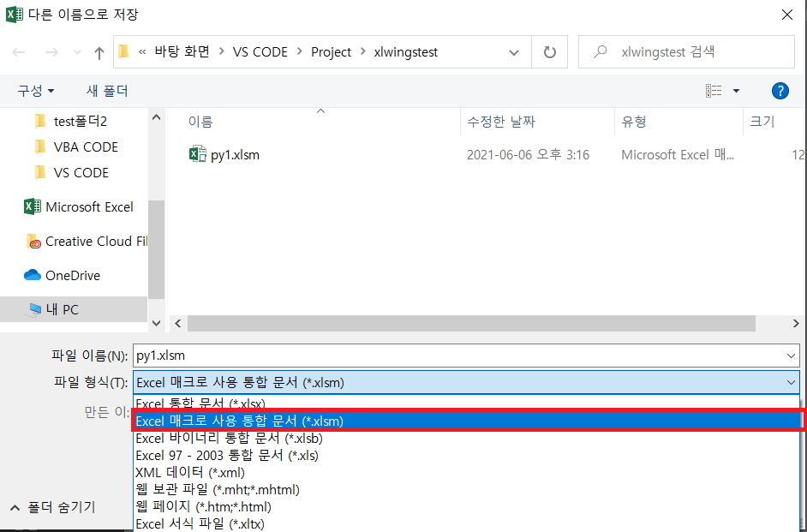Select 내 PC in navigation pane
This screenshot has width=807, height=532.
pyautogui.click(x=74, y=309)
